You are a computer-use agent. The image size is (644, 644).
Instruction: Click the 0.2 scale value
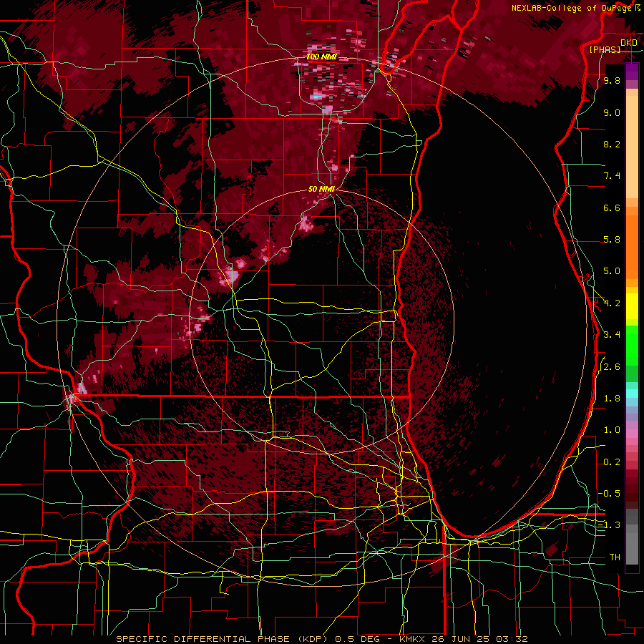click(612, 462)
